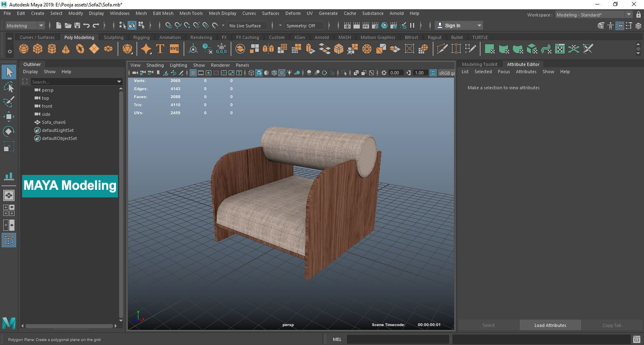Viewport: 644px width, 345px height.
Task: Click the Mirror shelf icon
Action: [x=268, y=49]
